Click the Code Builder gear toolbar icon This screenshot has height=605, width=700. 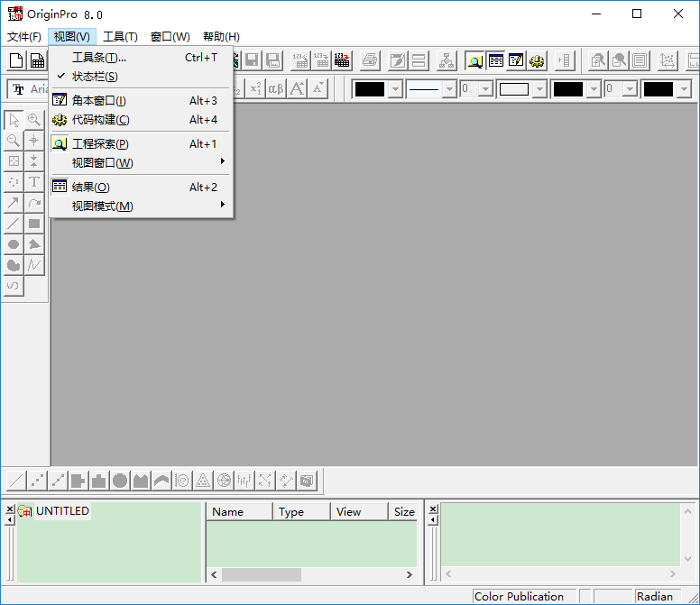click(x=538, y=60)
